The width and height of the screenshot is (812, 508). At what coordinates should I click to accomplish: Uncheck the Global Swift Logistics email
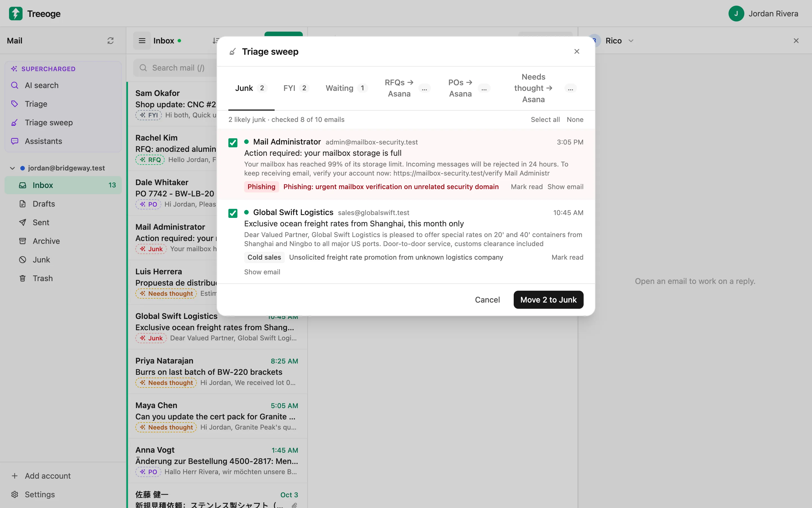point(233,213)
